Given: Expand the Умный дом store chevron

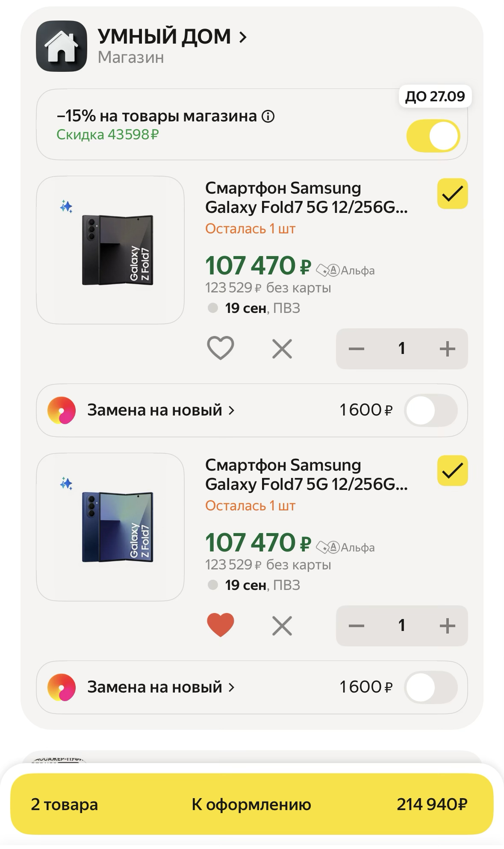Looking at the screenshot, I should [243, 38].
